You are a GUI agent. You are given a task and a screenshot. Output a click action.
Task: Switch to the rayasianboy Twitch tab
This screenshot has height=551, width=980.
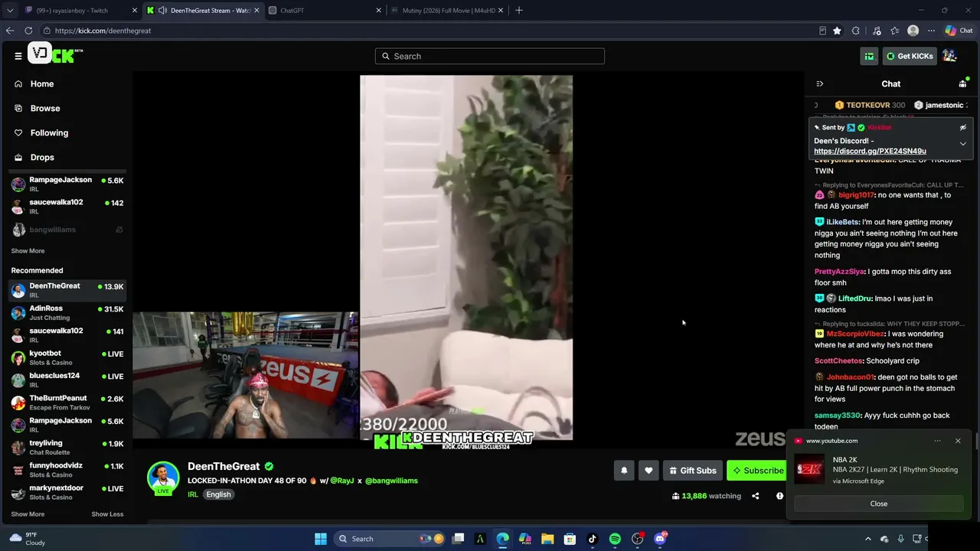(80, 11)
